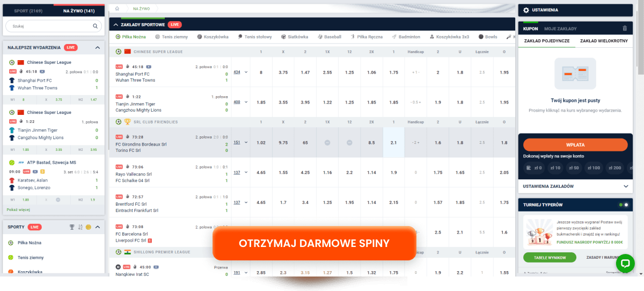Click the Szukaj search field
The width and height of the screenshot is (644, 291).
click(x=53, y=26)
